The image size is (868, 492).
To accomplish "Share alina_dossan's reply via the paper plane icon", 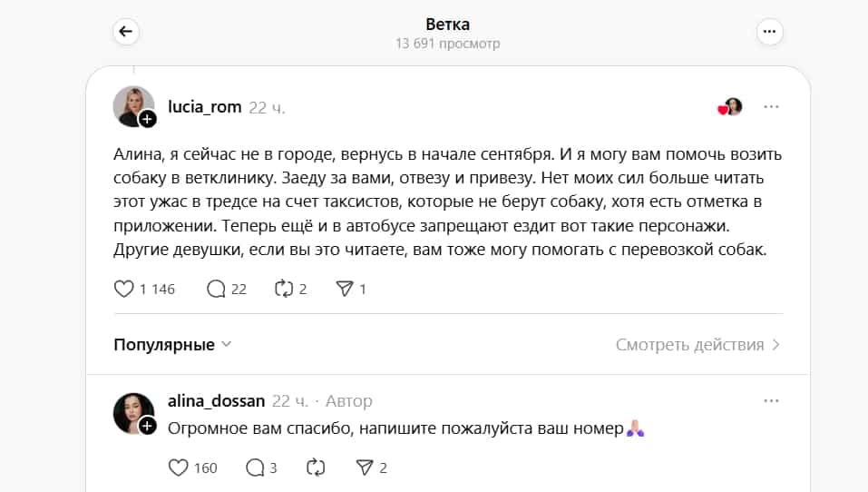I will tap(365, 467).
